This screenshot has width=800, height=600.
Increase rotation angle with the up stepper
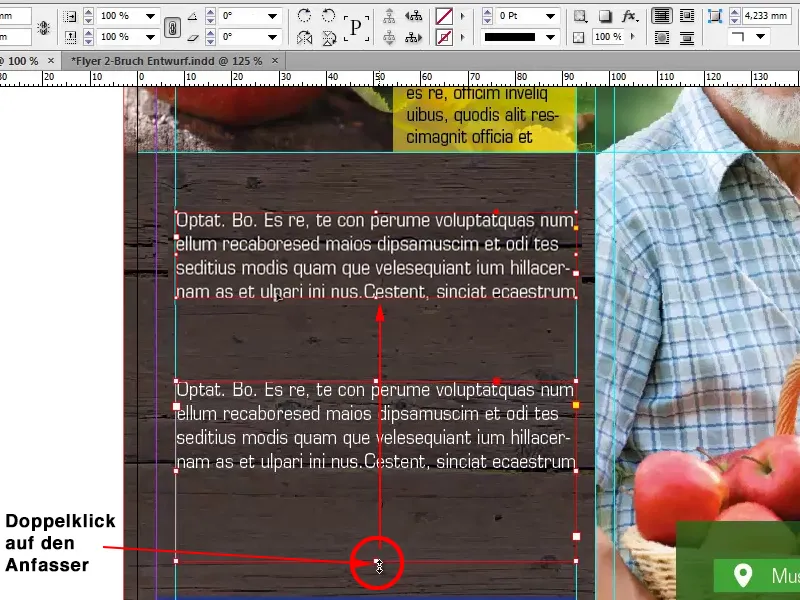(210, 12)
